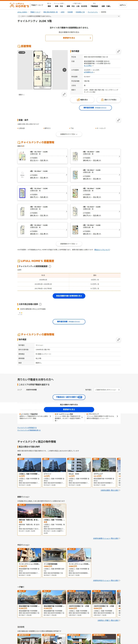
Task: Open 引越し in top navigation
Action: (x=108, y=6)
